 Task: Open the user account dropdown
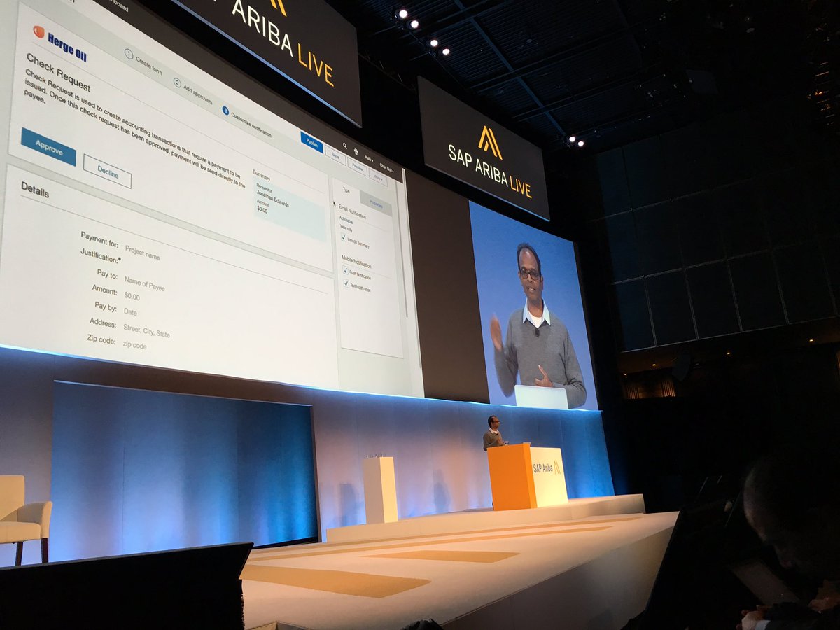pyautogui.click(x=386, y=168)
